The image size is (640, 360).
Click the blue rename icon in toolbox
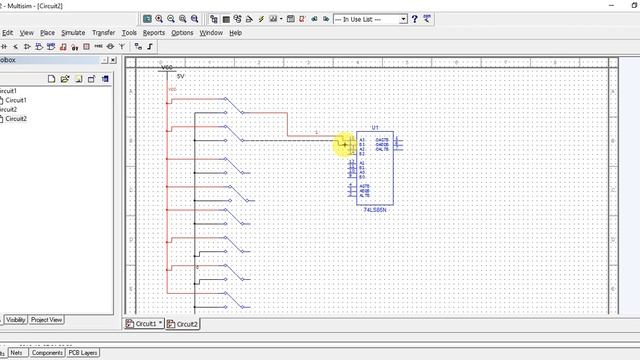[x=105, y=79]
